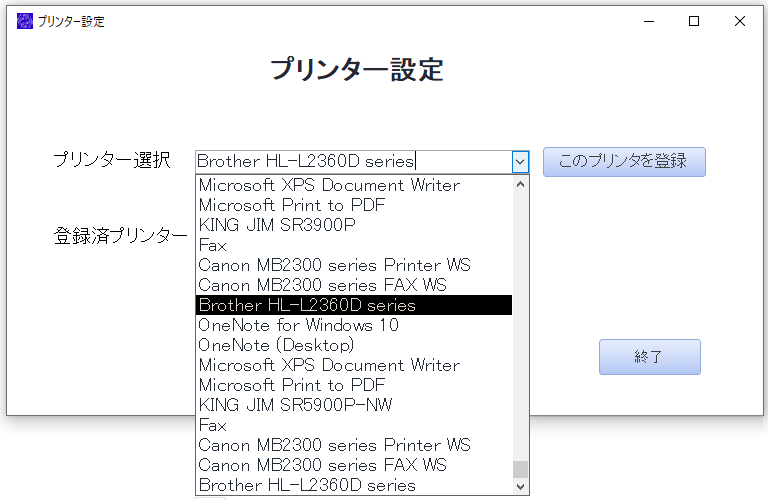Click the 終了 button

[x=649, y=357]
